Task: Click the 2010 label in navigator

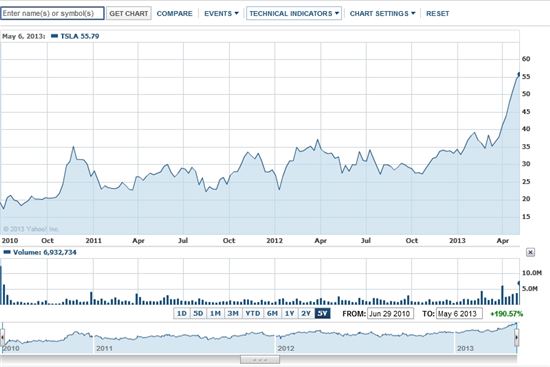Action: pos(11,348)
